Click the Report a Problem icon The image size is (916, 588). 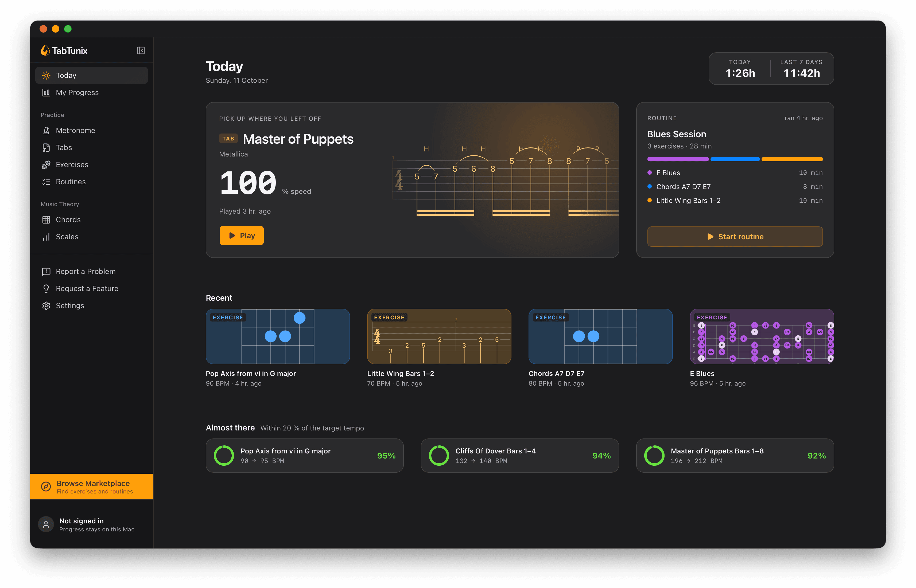(x=46, y=272)
